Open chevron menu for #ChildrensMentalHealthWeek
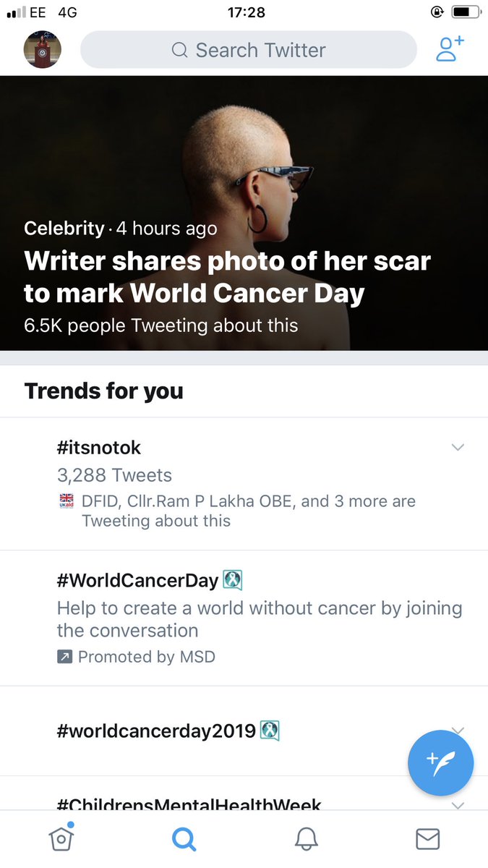Viewport: 488px width, 868px height. pyautogui.click(x=457, y=804)
